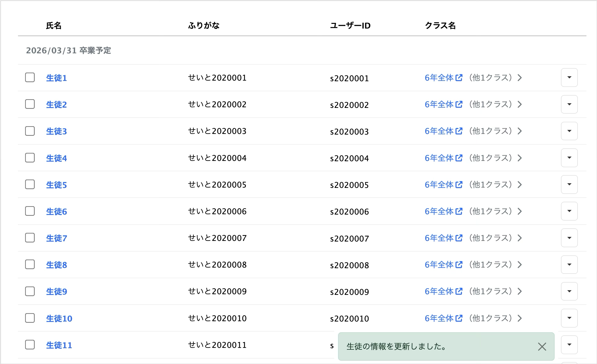Click external link icon in 生徒5's row
Viewport: 597px width, 364px height.
pyautogui.click(x=459, y=184)
